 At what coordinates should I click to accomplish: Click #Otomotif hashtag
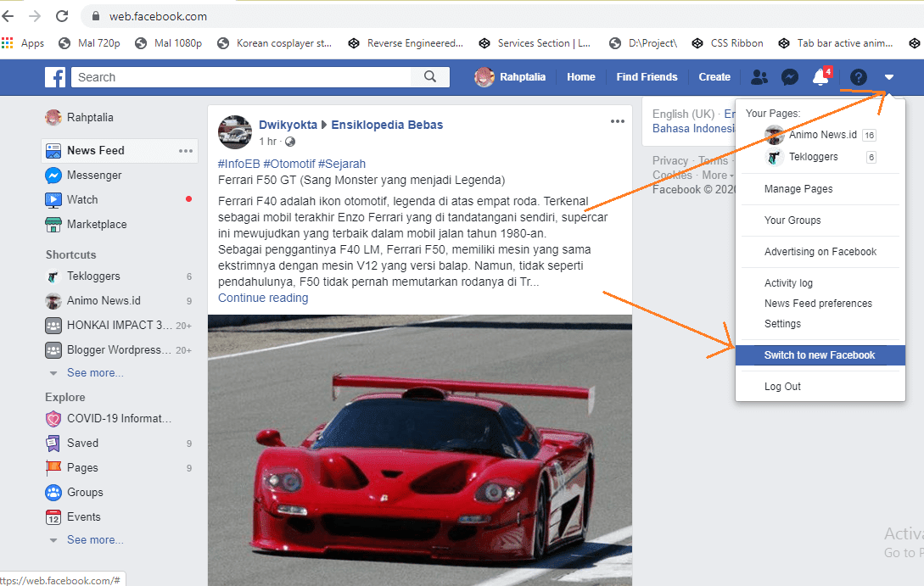click(289, 165)
